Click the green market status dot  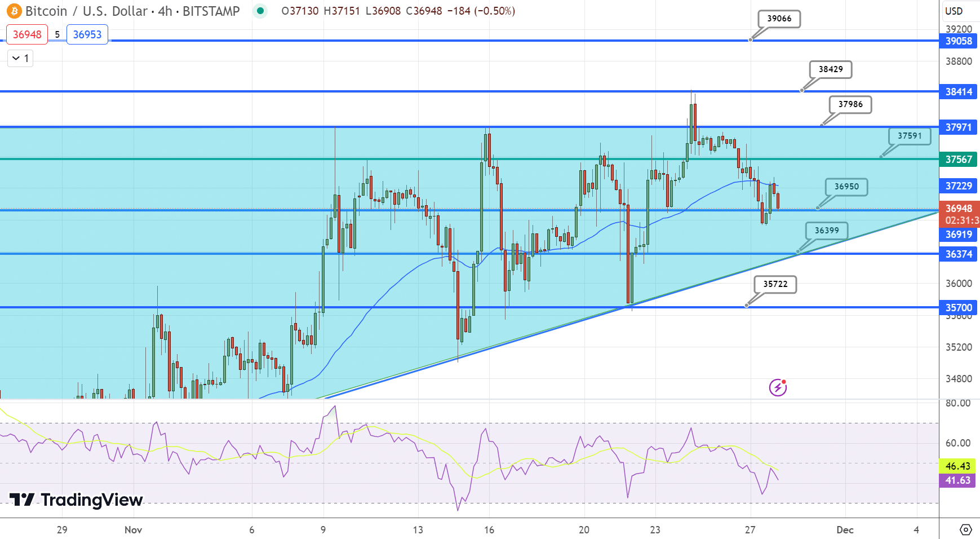260,11
